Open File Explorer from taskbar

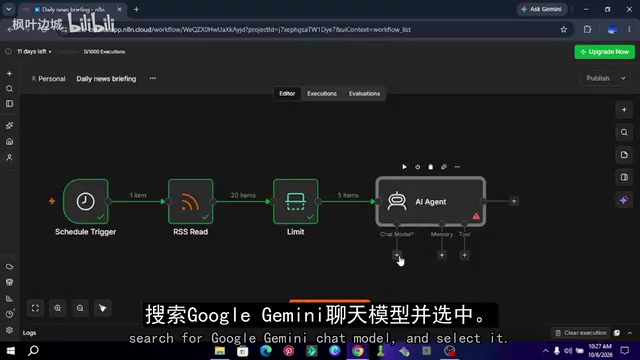220,351
